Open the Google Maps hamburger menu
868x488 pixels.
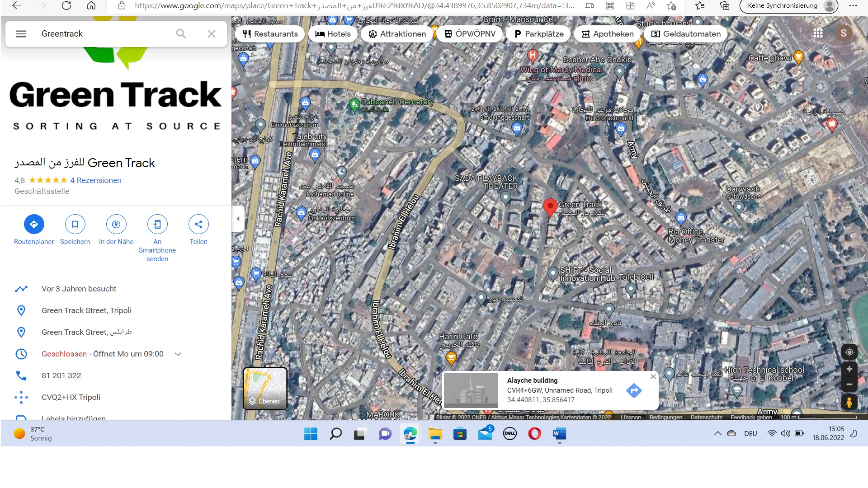(21, 34)
